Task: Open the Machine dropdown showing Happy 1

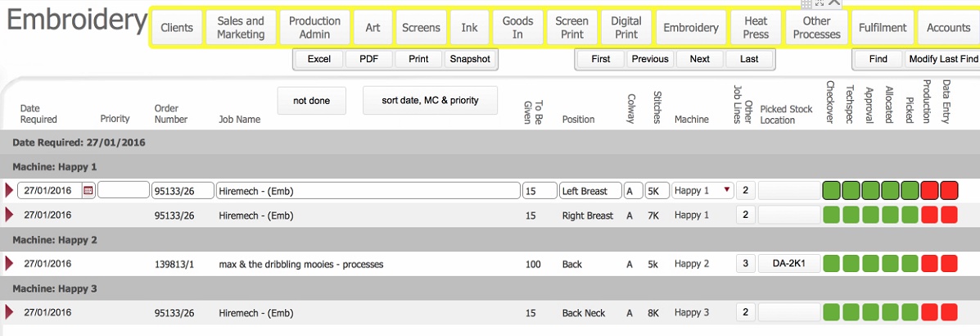Action: point(702,191)
